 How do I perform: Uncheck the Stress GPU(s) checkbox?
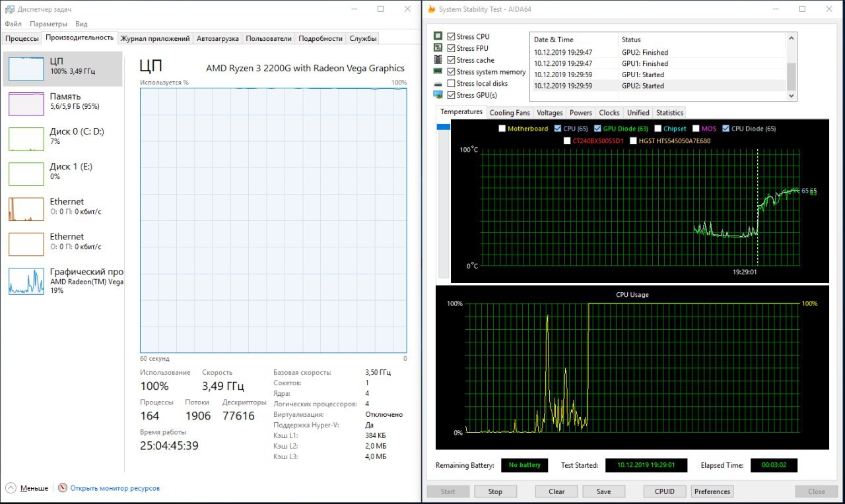click(451, 96)
